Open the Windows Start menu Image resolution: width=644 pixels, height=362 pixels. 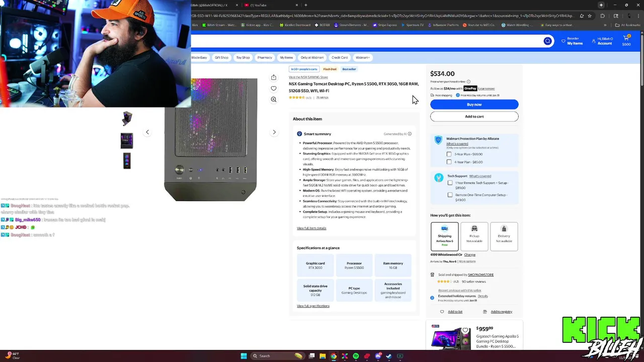click(x=244, y=356)
